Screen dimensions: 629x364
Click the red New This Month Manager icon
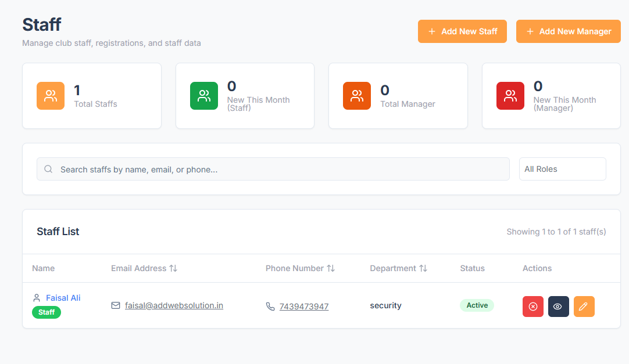pos(510,96)
